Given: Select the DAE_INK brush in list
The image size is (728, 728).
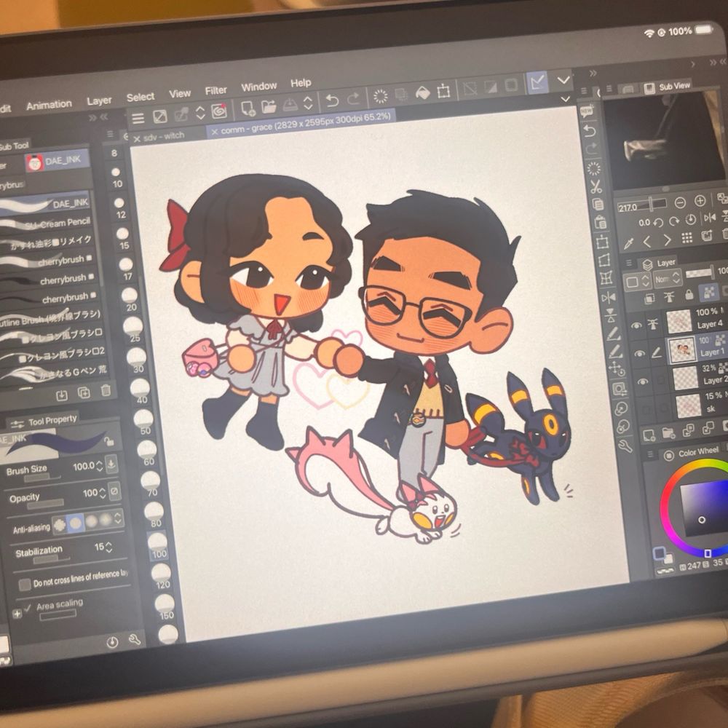Looking at the screenshot, I should coord(45,205).
